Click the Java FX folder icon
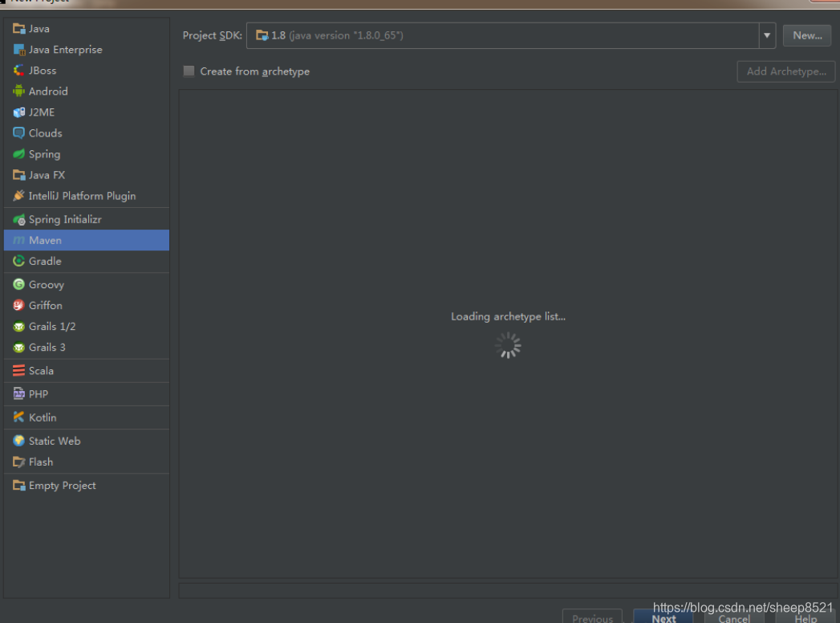 point(18,175)
